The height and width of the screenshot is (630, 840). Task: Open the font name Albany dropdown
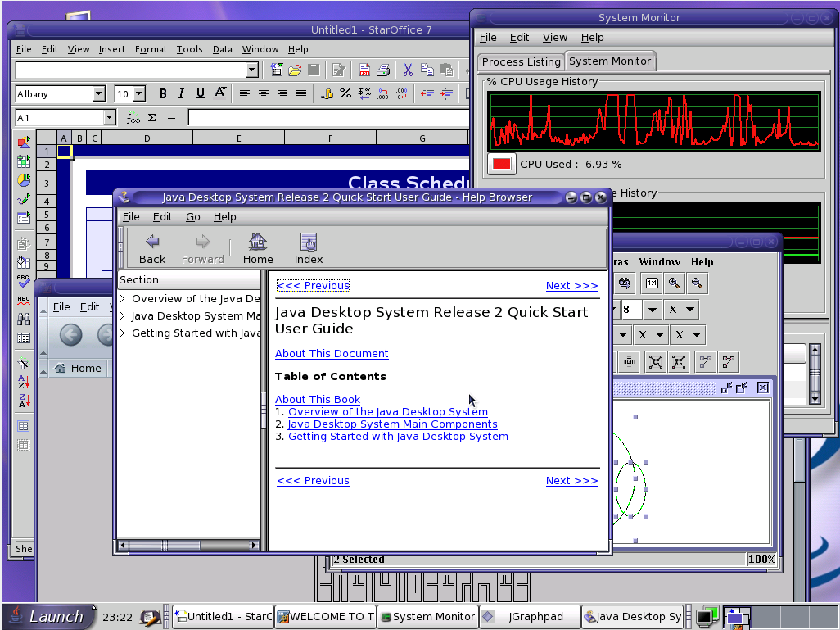(98, 94)
